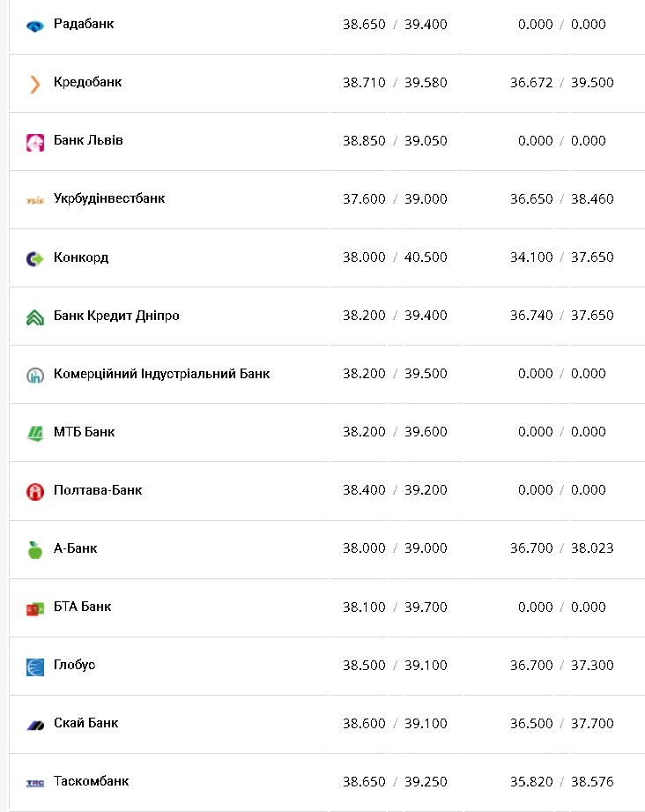This screenshot has height=812, width=645.
Task: Click the green МТБ Банк logo
Action: [35, 433]
